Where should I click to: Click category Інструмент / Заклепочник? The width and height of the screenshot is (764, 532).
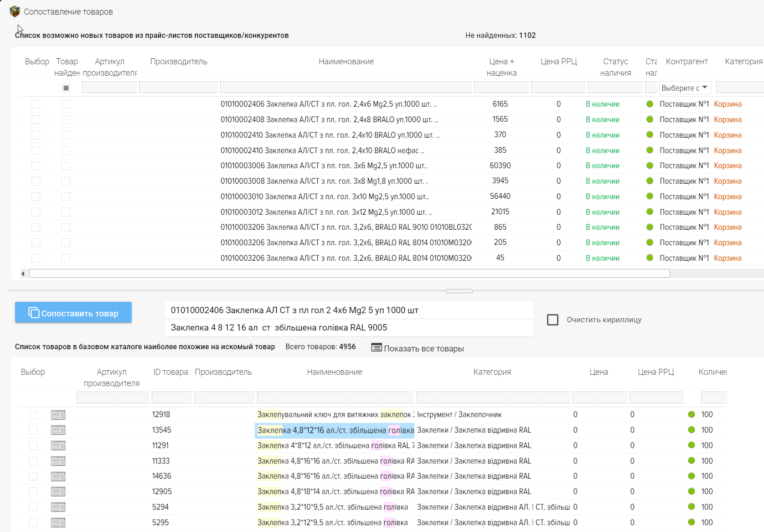pos(459,414)
